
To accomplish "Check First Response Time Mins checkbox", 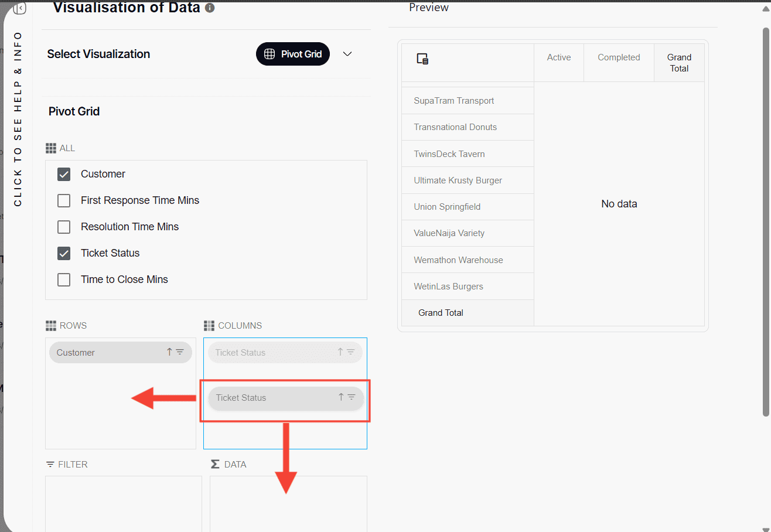I will coord(64,200).
